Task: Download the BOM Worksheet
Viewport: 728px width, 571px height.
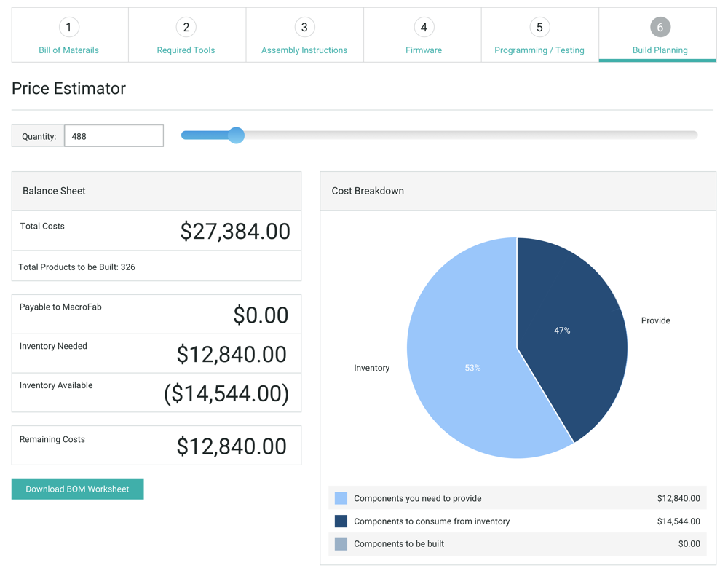Action: click(77, 489)
